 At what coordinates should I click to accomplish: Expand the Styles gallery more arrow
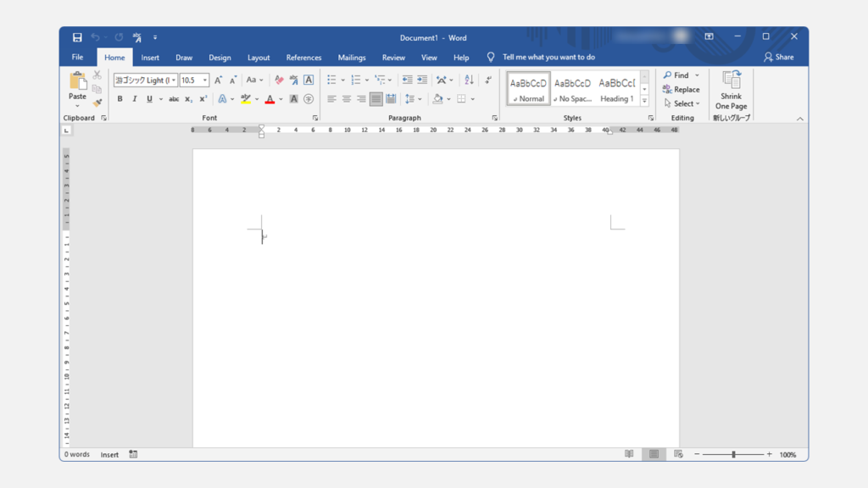(x=644, y=101)
